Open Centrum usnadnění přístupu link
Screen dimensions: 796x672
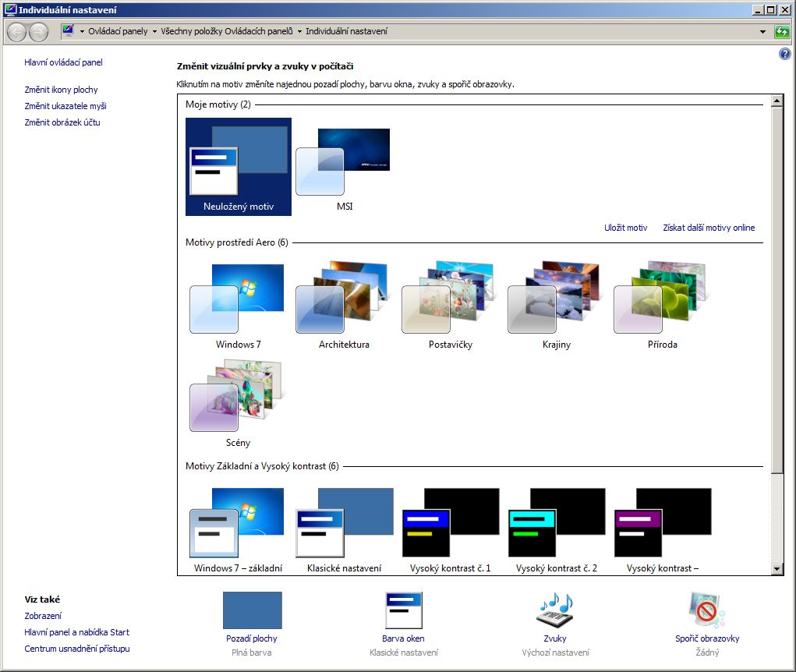tap(76, 649)
